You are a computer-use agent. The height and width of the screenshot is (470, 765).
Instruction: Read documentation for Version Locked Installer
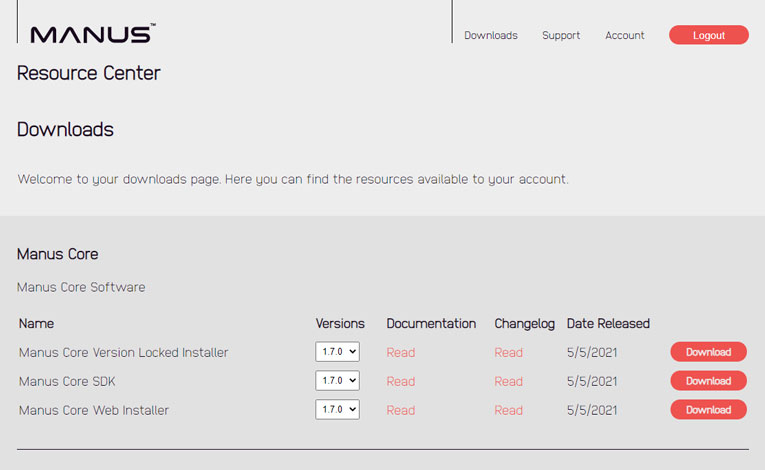tap(400, 352)
